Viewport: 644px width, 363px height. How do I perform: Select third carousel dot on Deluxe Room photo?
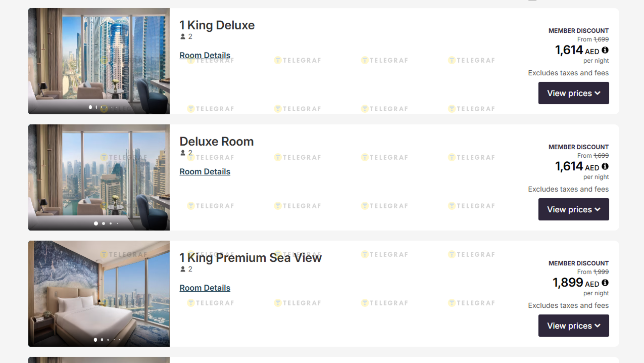point(111,223)
